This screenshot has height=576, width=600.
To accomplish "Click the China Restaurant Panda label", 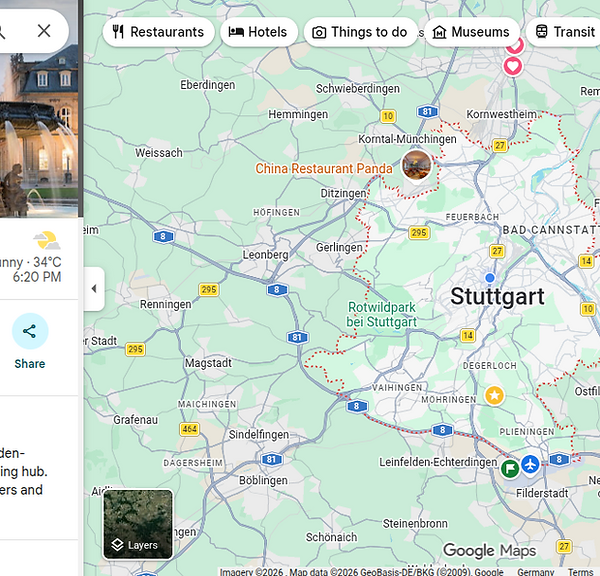I will coord(324,168).
